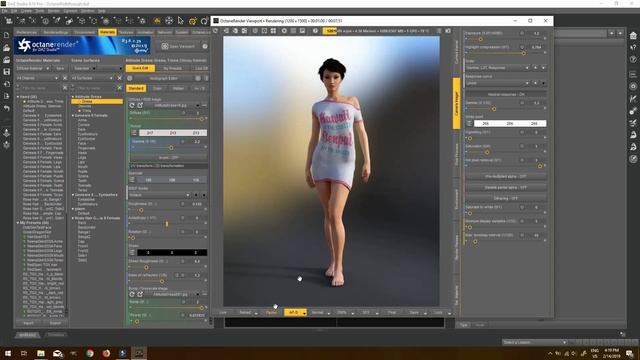This screenshot has height=360, width=640.
Task: Open File Explorer from the taskbar
Action: pos(41,353)
